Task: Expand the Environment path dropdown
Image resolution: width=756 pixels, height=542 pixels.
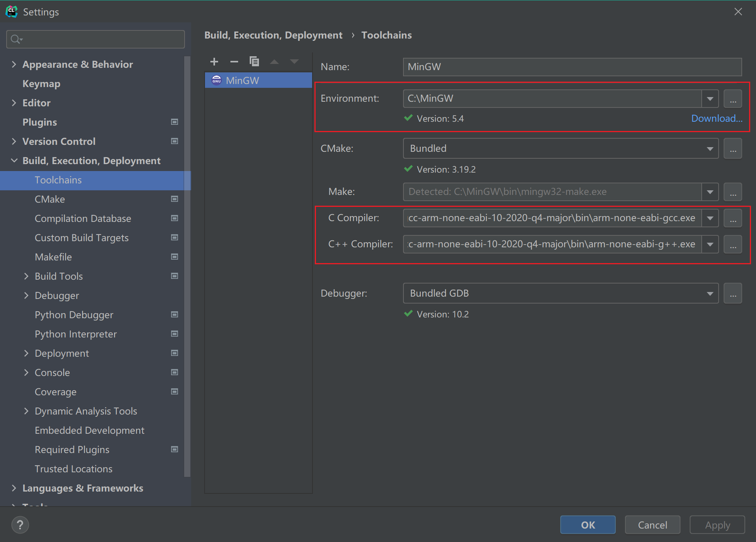Action: pos(712,99)
